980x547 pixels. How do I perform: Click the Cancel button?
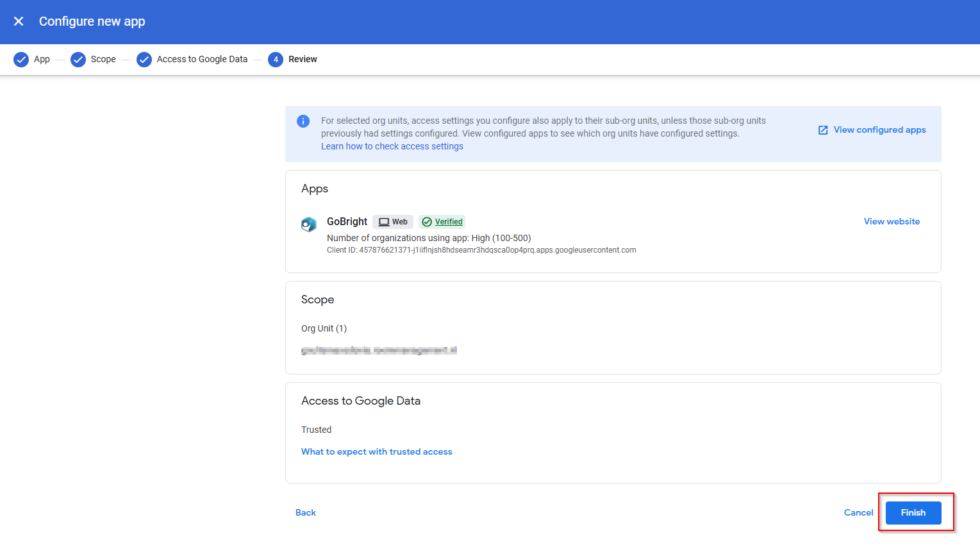point(858,512)
